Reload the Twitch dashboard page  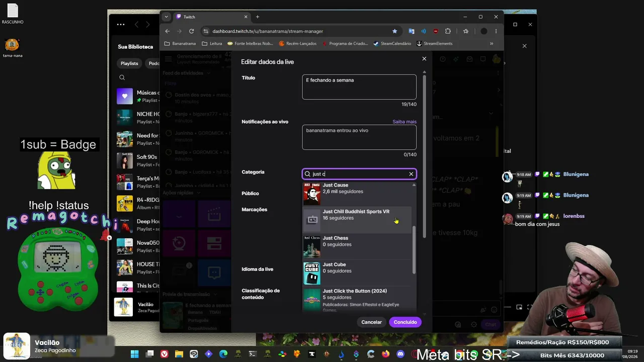(x=191, y=31)
